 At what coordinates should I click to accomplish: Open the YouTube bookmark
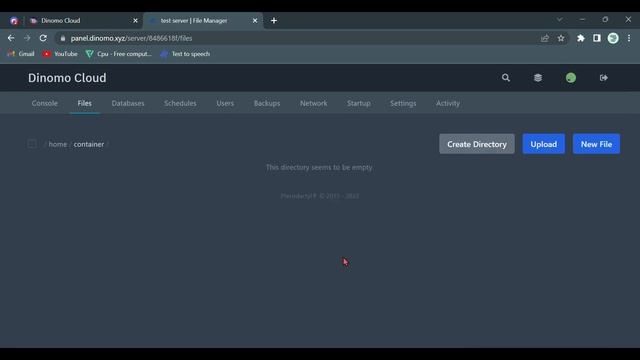pos(60,54)
